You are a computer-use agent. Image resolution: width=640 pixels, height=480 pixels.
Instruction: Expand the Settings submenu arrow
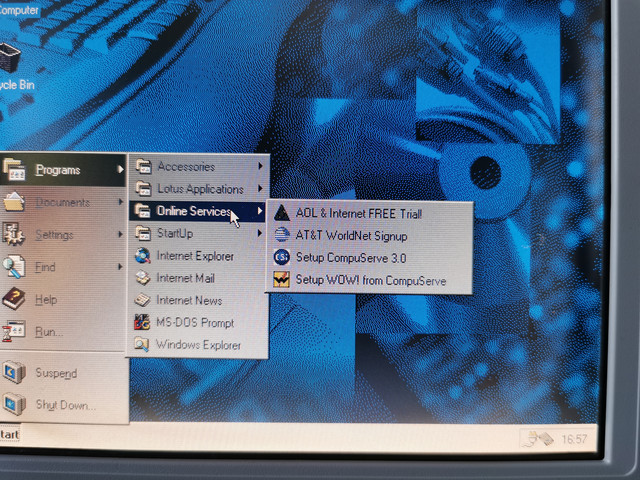click(x=120, y=234)
